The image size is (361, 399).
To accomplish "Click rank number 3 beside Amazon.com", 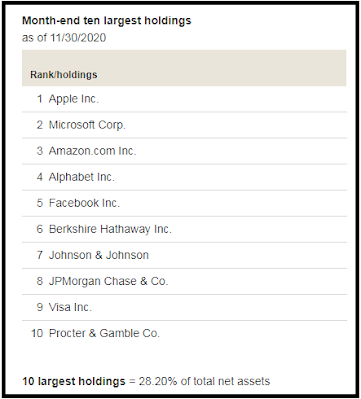I will [x=40, y=151].
